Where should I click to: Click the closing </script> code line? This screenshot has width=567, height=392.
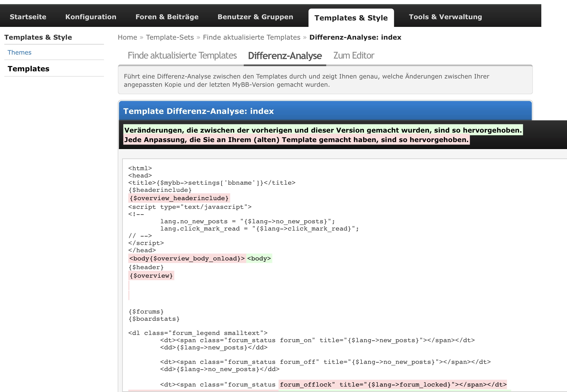coord(146,243)
